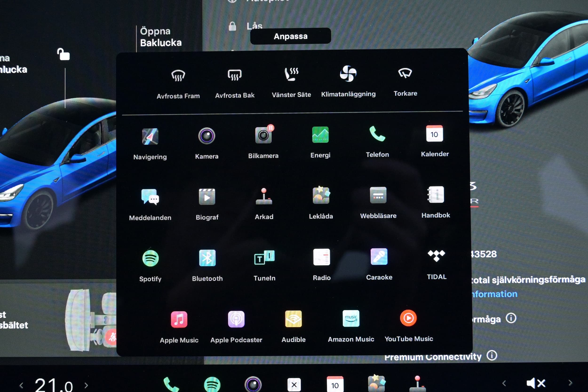Open Apple Podcaster app
Viewport: 588px width, 392px height.
coord(236,319)
